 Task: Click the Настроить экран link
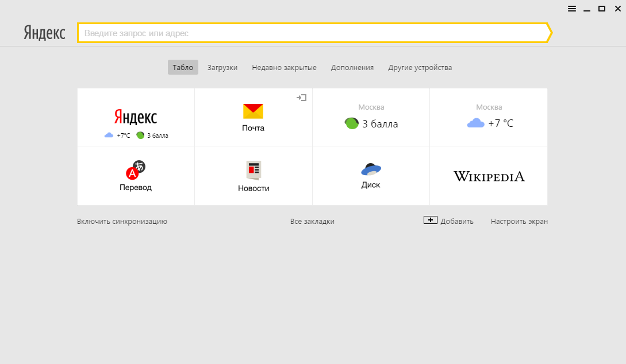click(519, 221)
